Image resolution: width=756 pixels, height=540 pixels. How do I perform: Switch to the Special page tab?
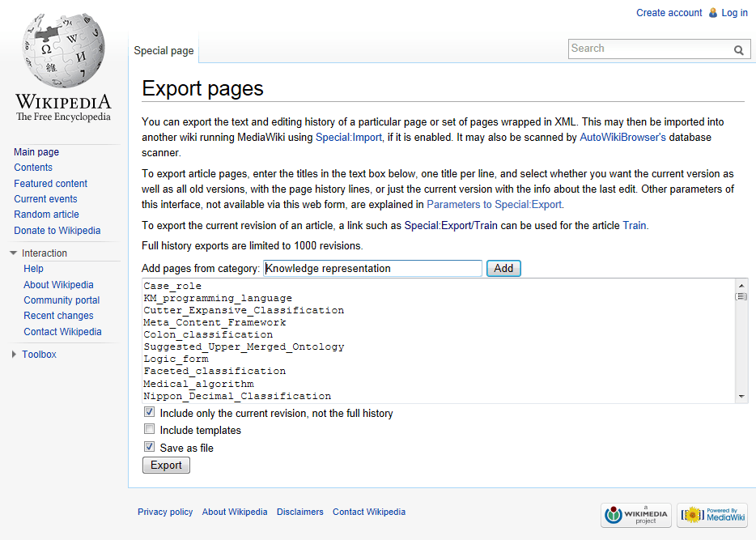tap(163, 50)
